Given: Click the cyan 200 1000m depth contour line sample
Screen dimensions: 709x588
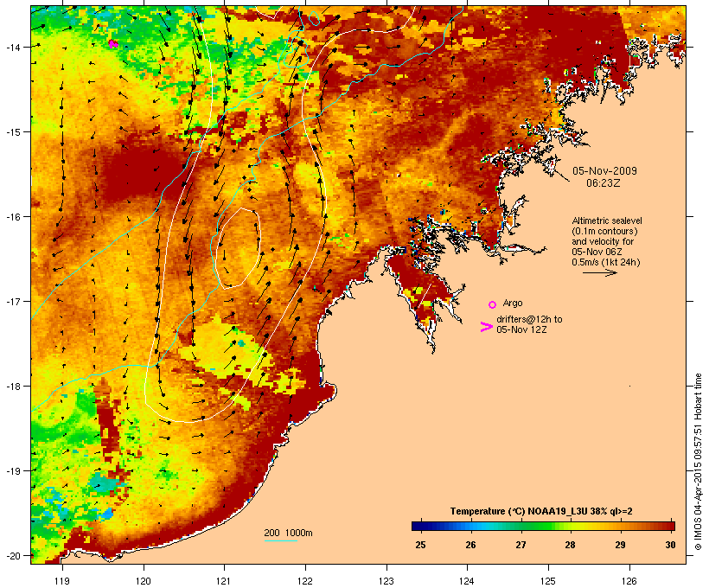Looking at the screenshot, I should (x=281, y=540).
